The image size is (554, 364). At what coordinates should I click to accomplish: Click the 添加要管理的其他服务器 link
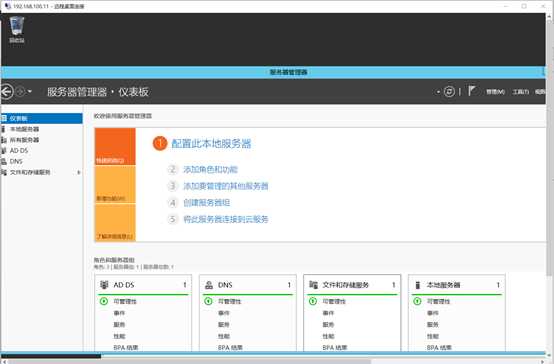point(225,186)
